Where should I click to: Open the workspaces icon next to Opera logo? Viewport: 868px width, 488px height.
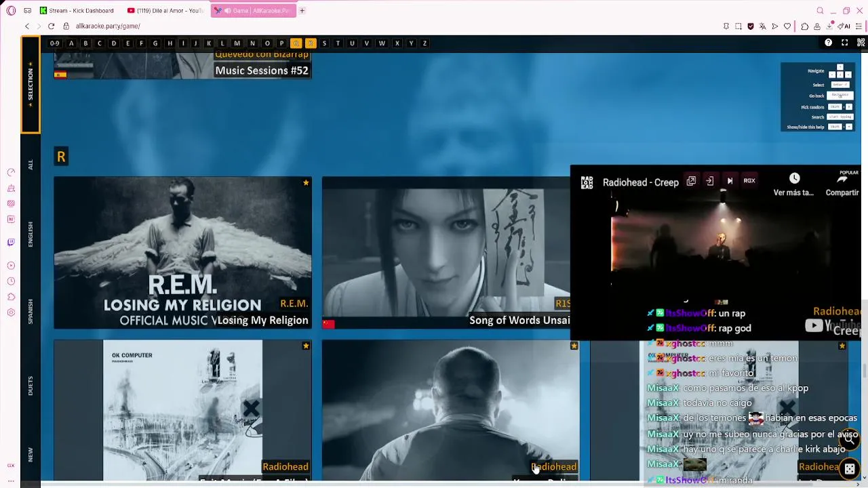(x=27, y=11)
